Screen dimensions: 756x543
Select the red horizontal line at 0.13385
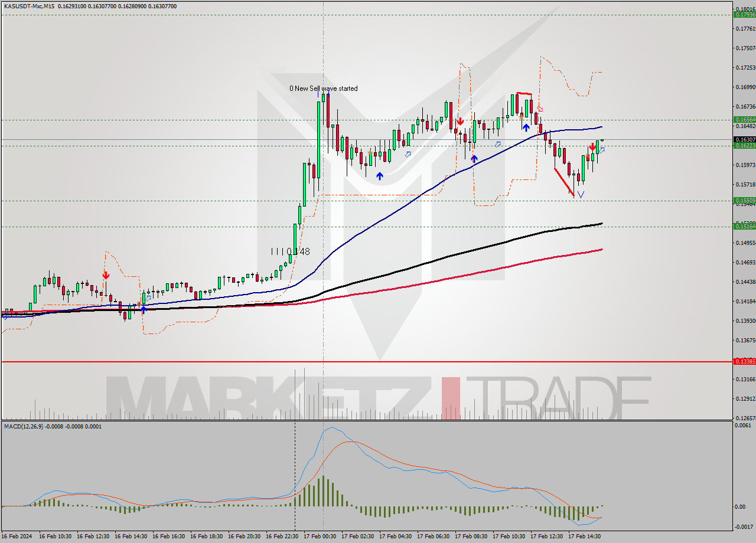click(x=366, y=361)
